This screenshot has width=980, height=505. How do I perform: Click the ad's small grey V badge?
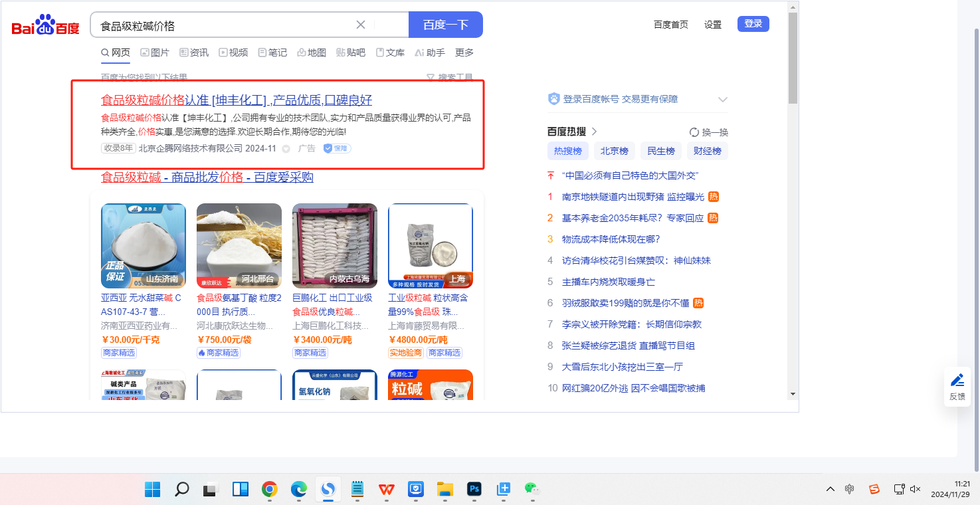tap(286, 149)
